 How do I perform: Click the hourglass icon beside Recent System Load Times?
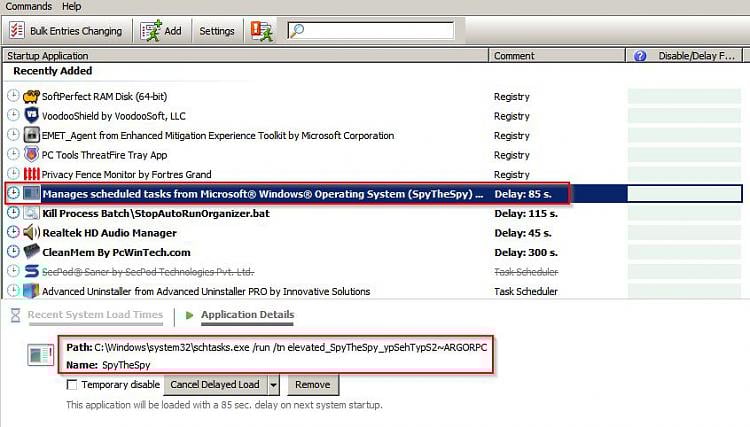pyautogui.click(x=16, y=315)
